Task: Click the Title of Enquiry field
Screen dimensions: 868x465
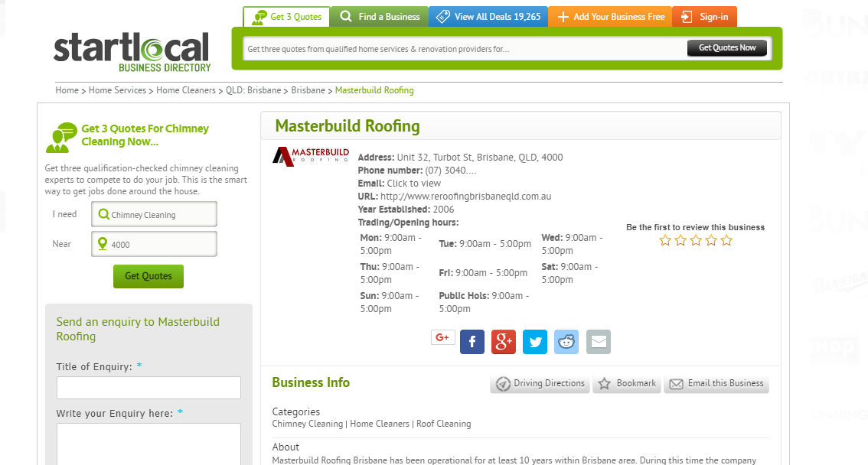Action: tap(148, 388)
